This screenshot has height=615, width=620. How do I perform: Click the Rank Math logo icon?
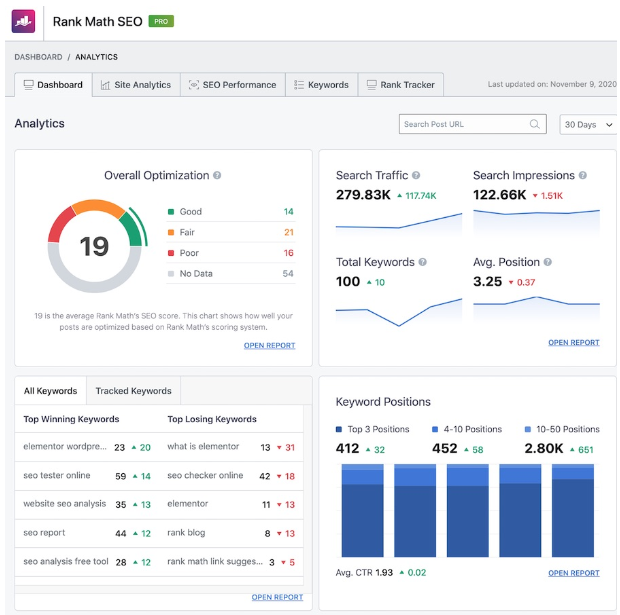pyautogui.click(x=23, y=21)
